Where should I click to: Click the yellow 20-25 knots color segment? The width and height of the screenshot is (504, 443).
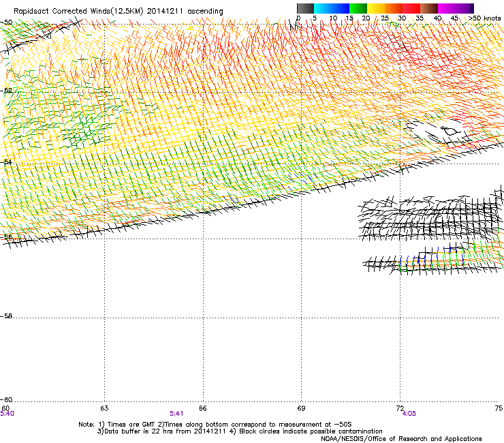[x=376, y=8]
